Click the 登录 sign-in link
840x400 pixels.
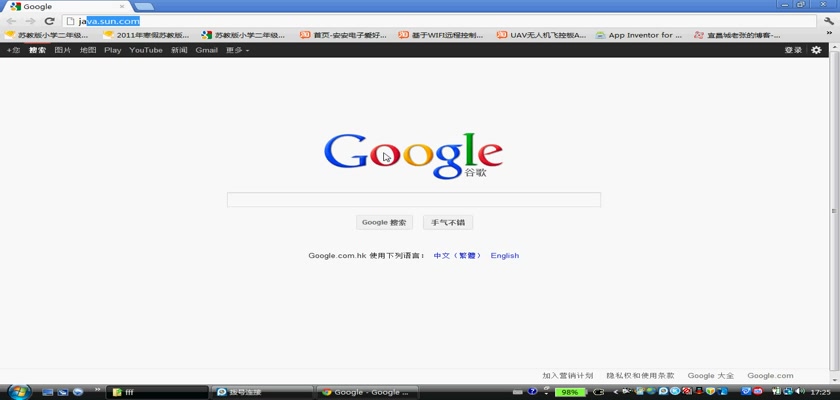point(793,50)
